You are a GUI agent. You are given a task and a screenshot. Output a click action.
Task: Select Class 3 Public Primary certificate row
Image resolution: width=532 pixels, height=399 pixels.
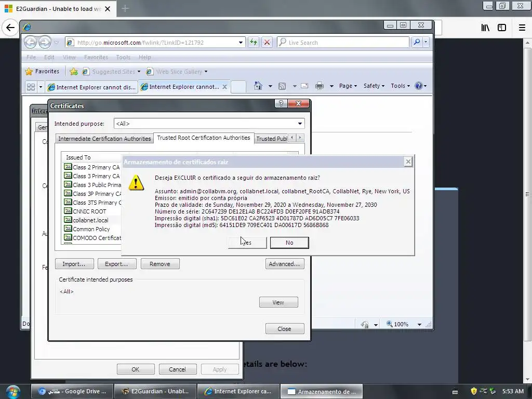(92, 185)
